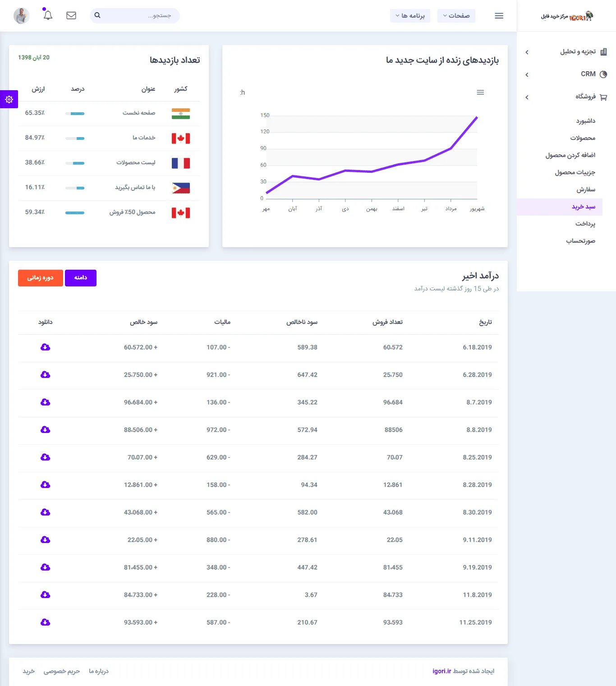
Task: Open the mail envelope icon
Action: tap(71, 15)
